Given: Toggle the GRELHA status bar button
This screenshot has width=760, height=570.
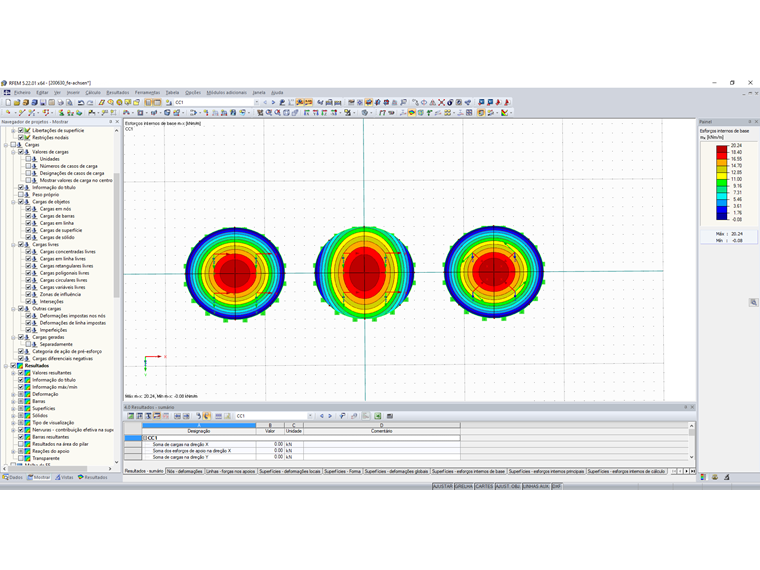Looking at the screenshot, I should (x=463, y=486).
